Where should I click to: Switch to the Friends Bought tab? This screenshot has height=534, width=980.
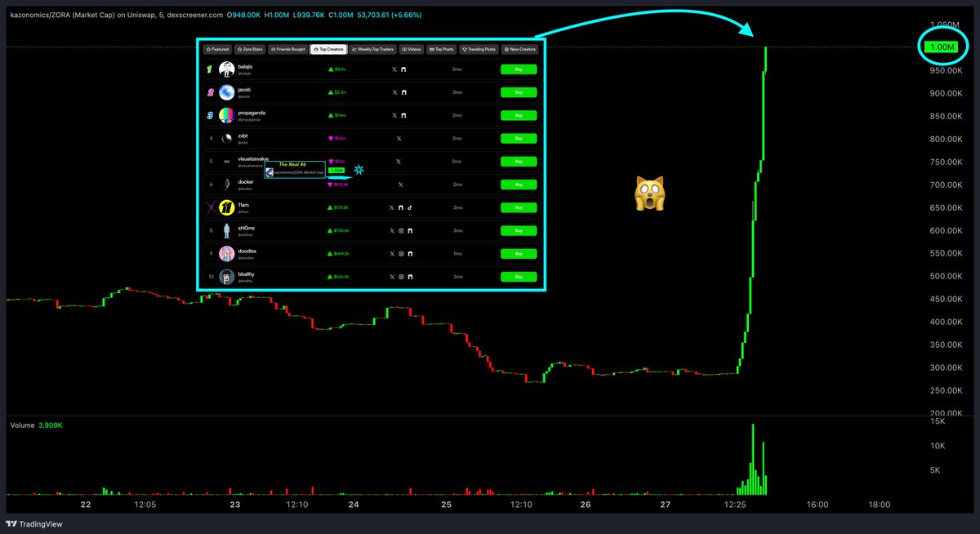288,49
